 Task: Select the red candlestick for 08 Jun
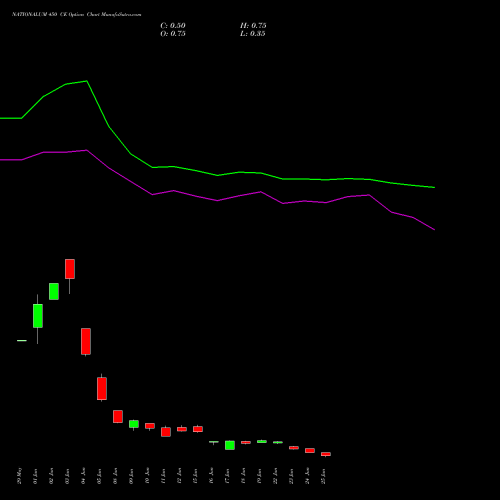(x=118, y=416)
